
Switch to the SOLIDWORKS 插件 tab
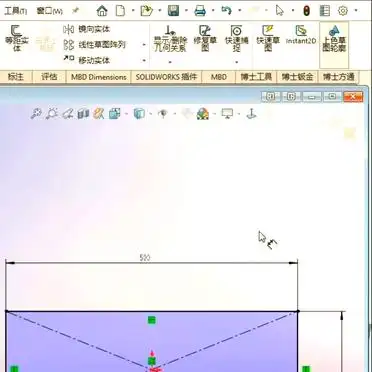tap(166, 77)
